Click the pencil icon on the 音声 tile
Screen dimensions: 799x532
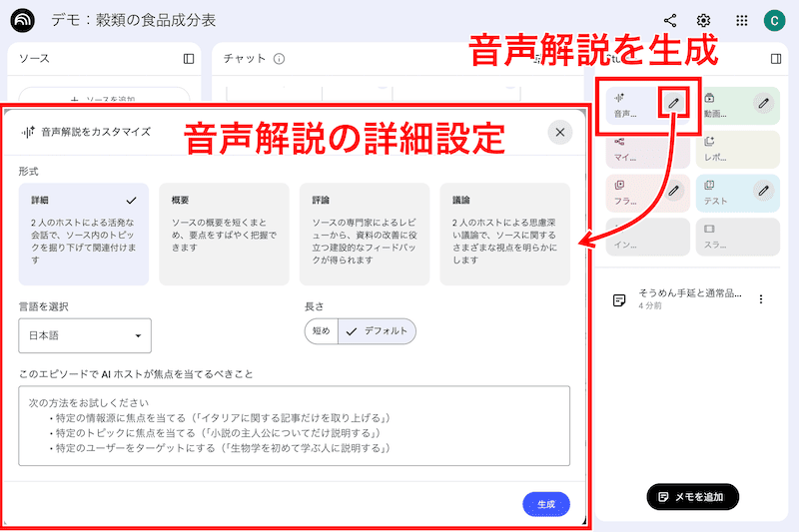click(675, 103)
